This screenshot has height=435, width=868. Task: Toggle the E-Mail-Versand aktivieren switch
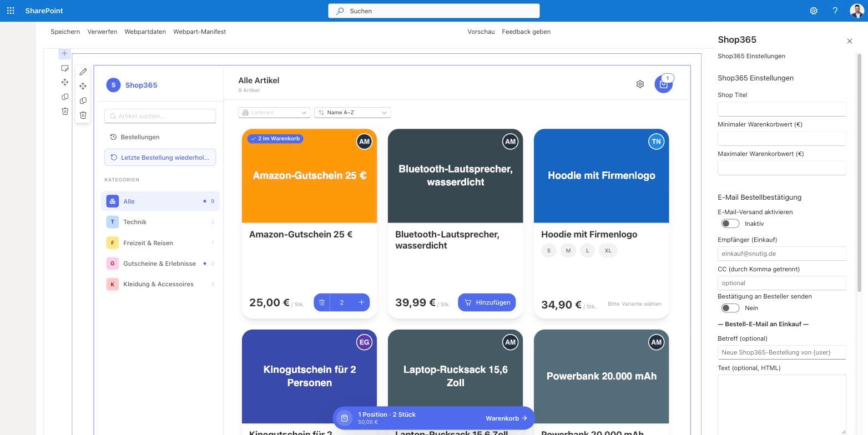point(730,224)
